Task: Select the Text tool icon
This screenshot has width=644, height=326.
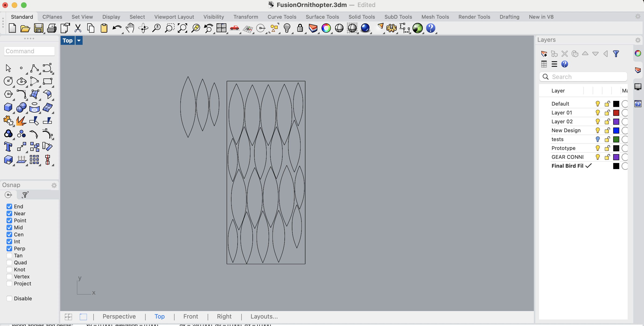Action: [8, 147]
